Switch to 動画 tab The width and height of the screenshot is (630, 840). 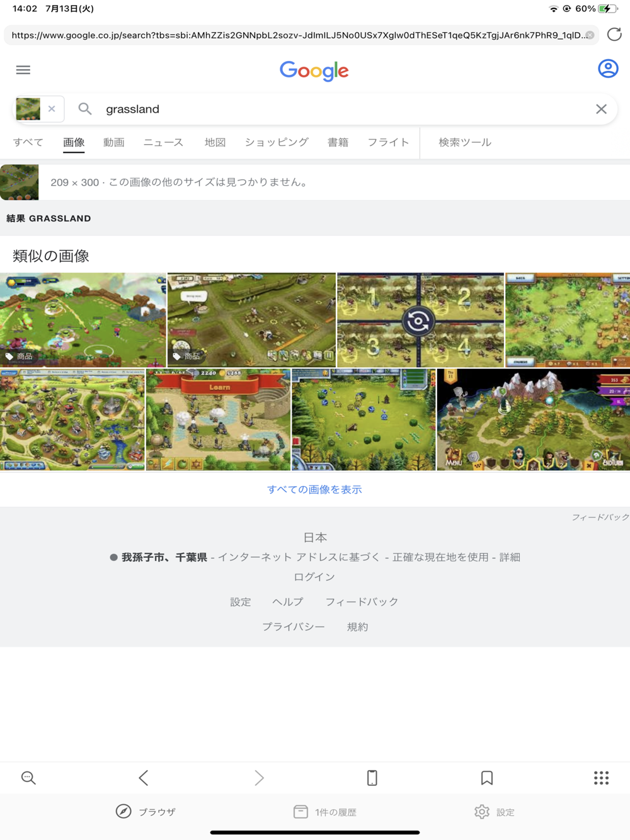[114, 142]
